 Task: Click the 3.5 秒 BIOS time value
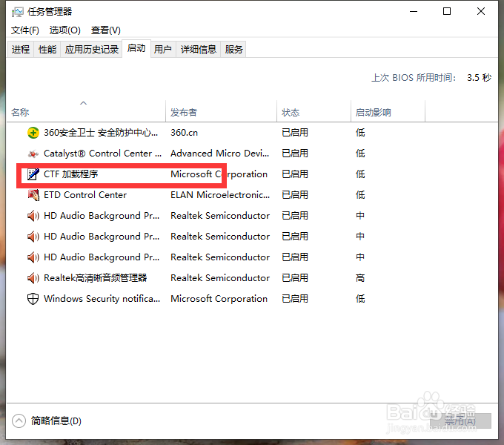coord(479,78)
